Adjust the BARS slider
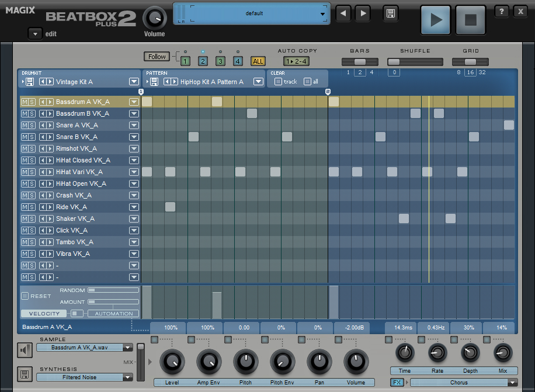This screenshot has width=535, height=392. (360, 62)
